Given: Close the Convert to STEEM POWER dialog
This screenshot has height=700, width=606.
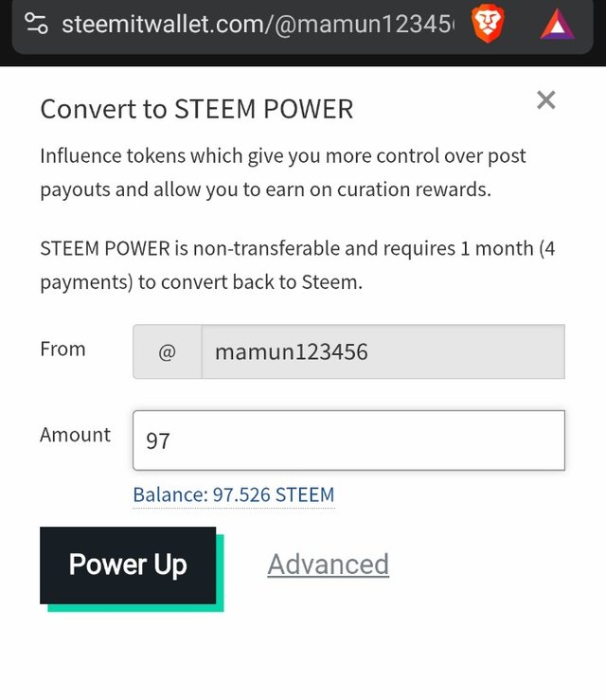Looking at the screenshot, I should pyautogui.click(x=545, y=100).
